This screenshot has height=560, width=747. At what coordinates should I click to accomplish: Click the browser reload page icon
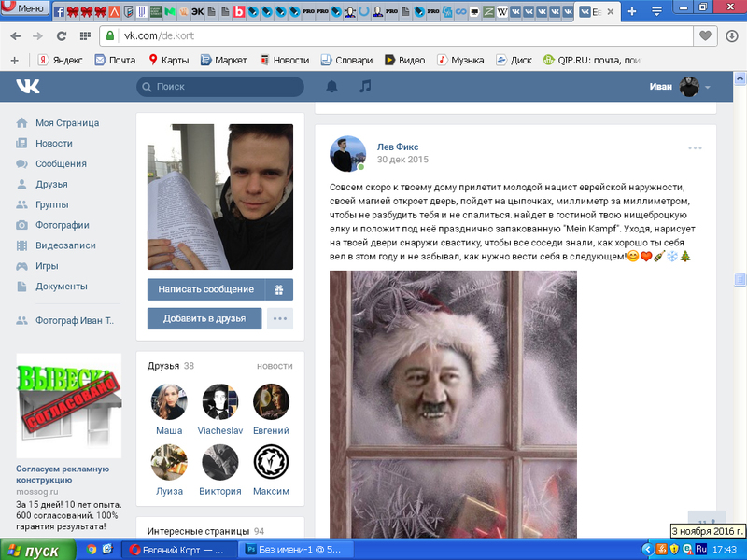(62, 35)
